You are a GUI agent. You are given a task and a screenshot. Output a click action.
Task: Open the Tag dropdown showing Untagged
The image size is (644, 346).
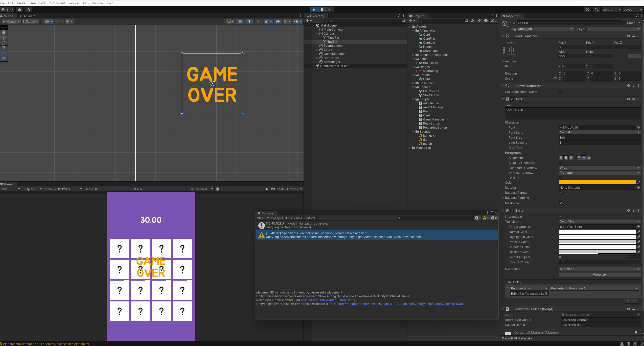pyautogui.click(x=545, y=29)
